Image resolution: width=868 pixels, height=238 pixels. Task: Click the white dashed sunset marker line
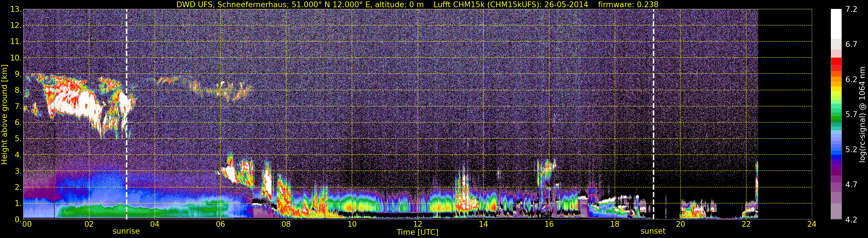(x=653, y=114)
